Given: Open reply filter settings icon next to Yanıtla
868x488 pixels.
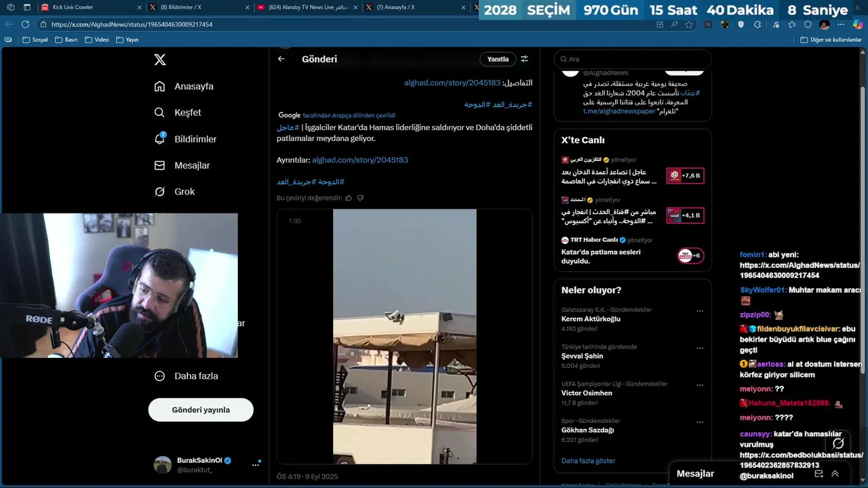Looking at the screenshot, I should coord(524,59).
